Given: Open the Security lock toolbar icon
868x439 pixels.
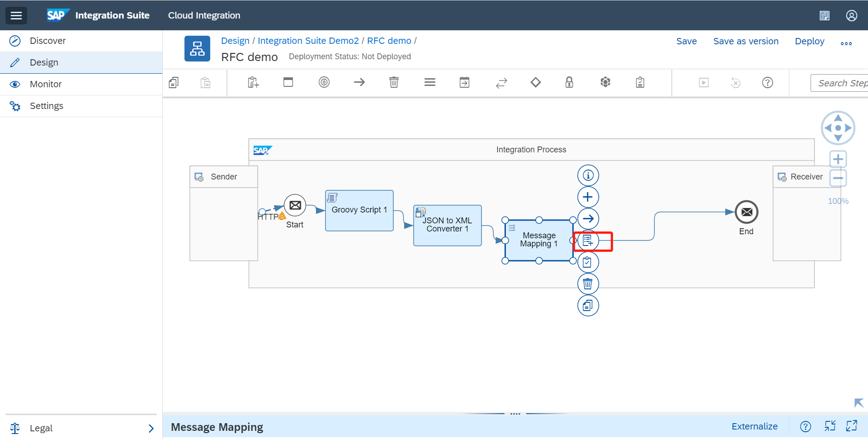Looking at the screenshot, I should (569, 82).
